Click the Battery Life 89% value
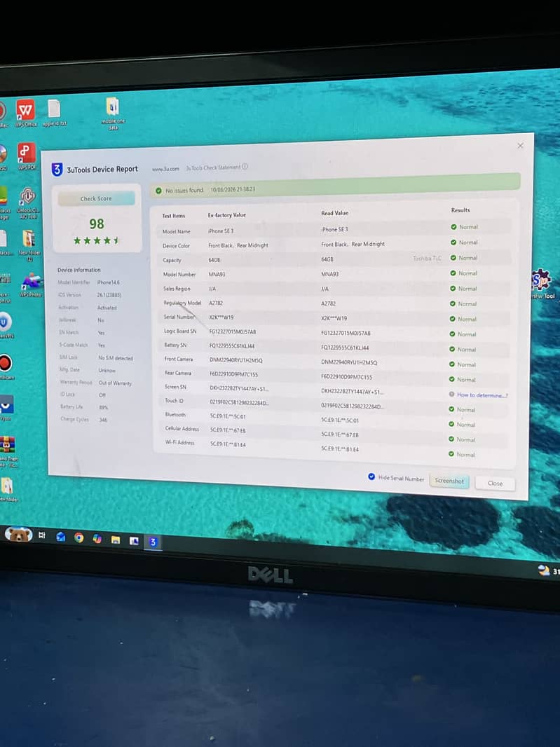 coord(103,408)
